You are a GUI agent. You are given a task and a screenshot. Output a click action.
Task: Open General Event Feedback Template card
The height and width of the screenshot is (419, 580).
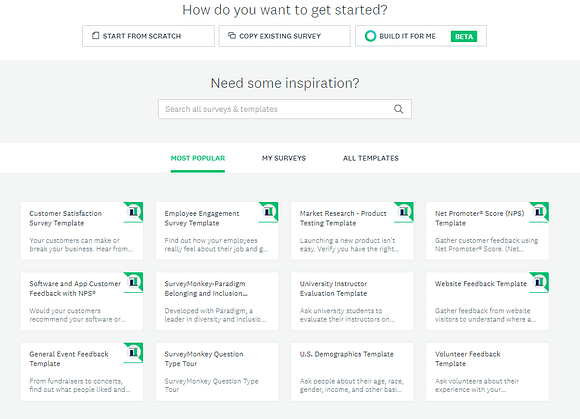(x=82, y=372)
